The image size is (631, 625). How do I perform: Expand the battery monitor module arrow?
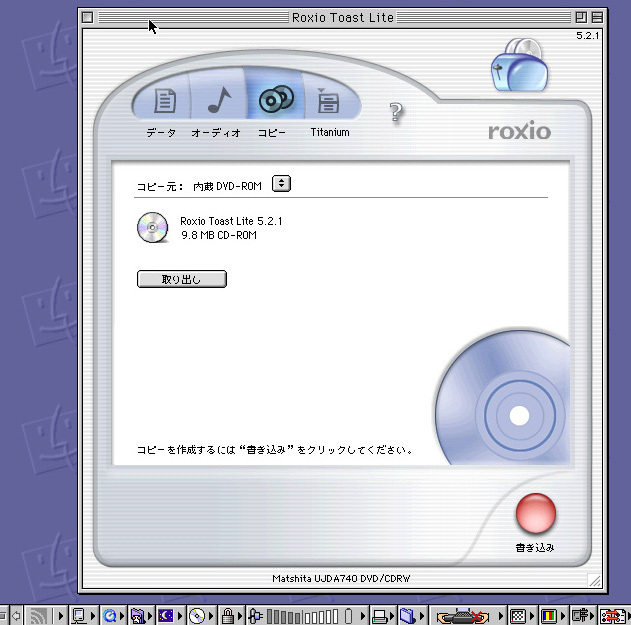point(363,616)
